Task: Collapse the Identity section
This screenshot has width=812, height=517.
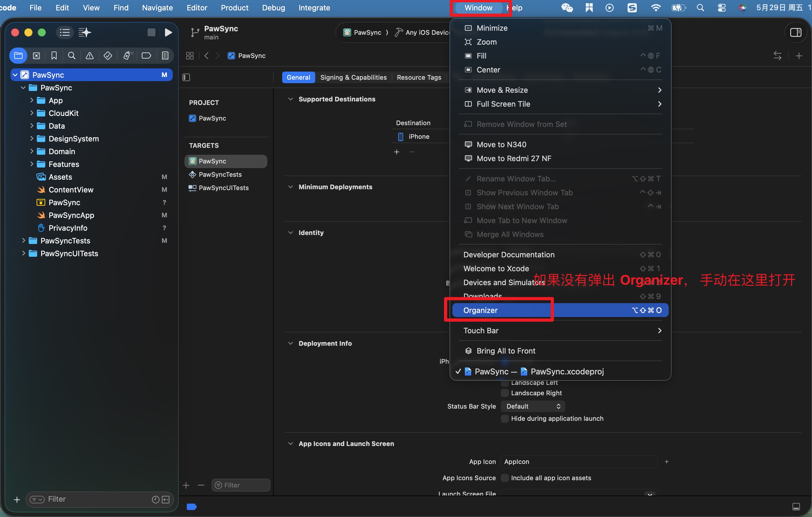Action: coord(290,232)
